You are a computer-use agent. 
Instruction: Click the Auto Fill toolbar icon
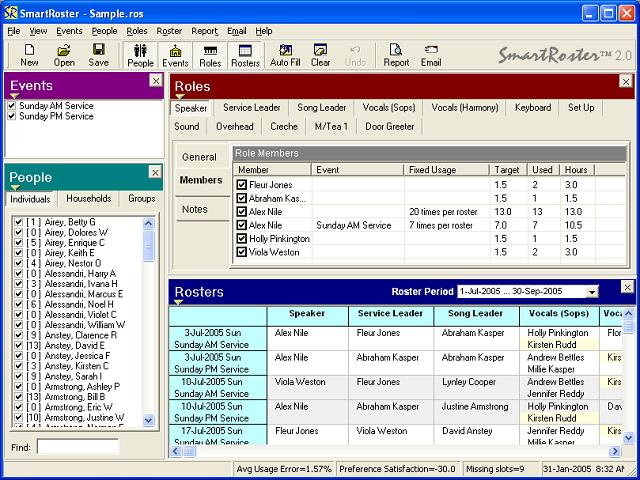pyautogui.click(x=285, y=55)
